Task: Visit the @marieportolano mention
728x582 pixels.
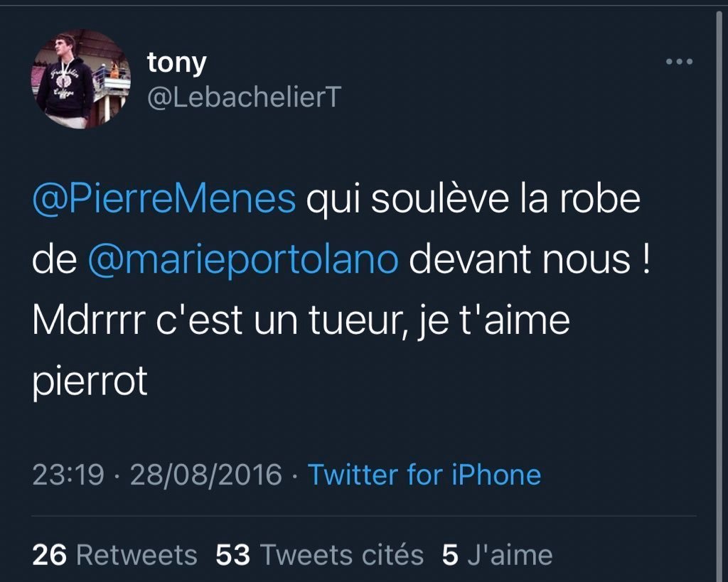Action: pos(242,260)
